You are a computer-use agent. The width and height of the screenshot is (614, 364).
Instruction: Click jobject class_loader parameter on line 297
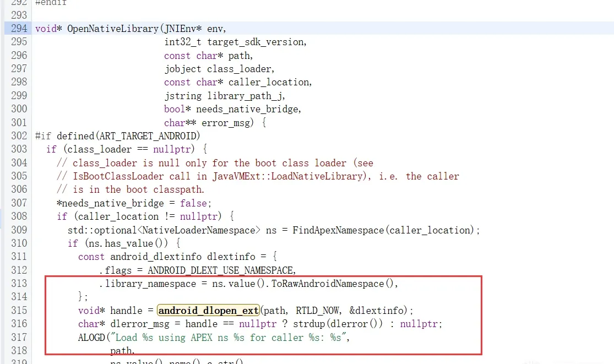point(218,69)
